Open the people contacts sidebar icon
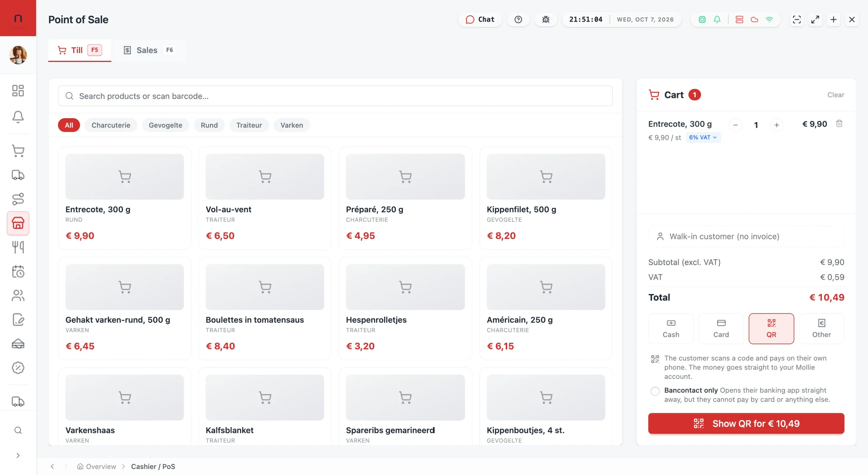This screenshot has height=475, width=868. [18, 295]
